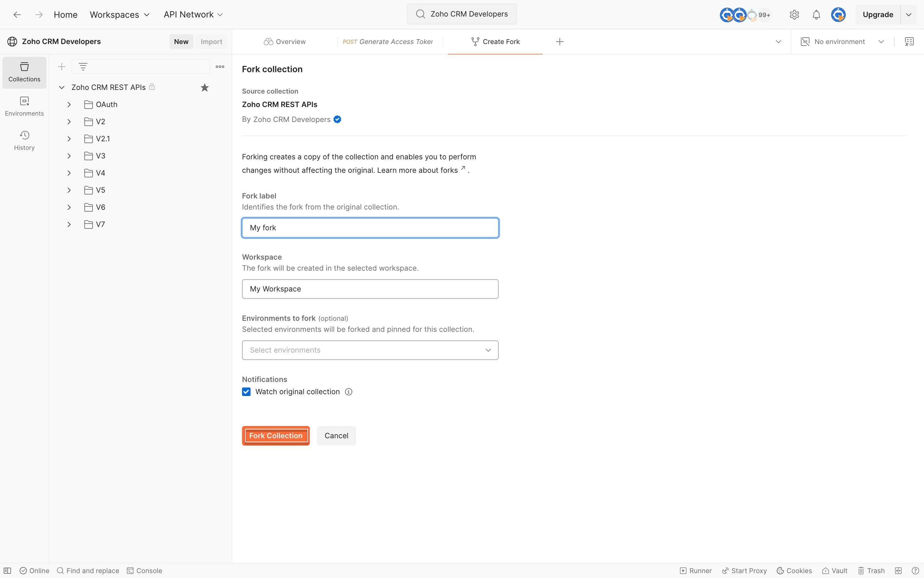924x578 pixels.
Task: Expand the V2 folder
Action: 69,122
